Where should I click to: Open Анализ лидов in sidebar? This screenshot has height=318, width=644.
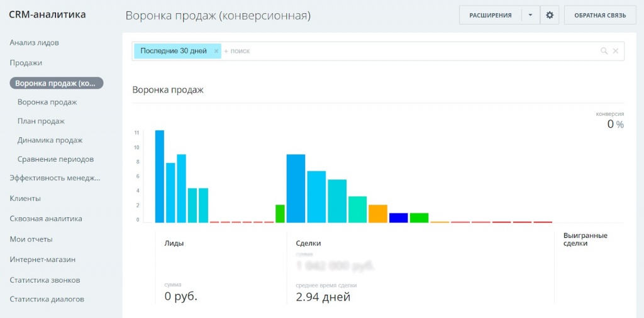(x=35, y=43)
